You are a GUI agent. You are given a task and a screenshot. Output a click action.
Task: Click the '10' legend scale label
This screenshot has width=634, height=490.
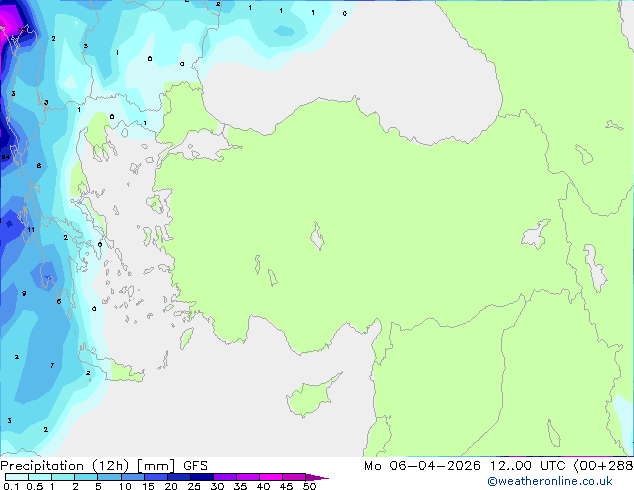(x=125, y=486)
